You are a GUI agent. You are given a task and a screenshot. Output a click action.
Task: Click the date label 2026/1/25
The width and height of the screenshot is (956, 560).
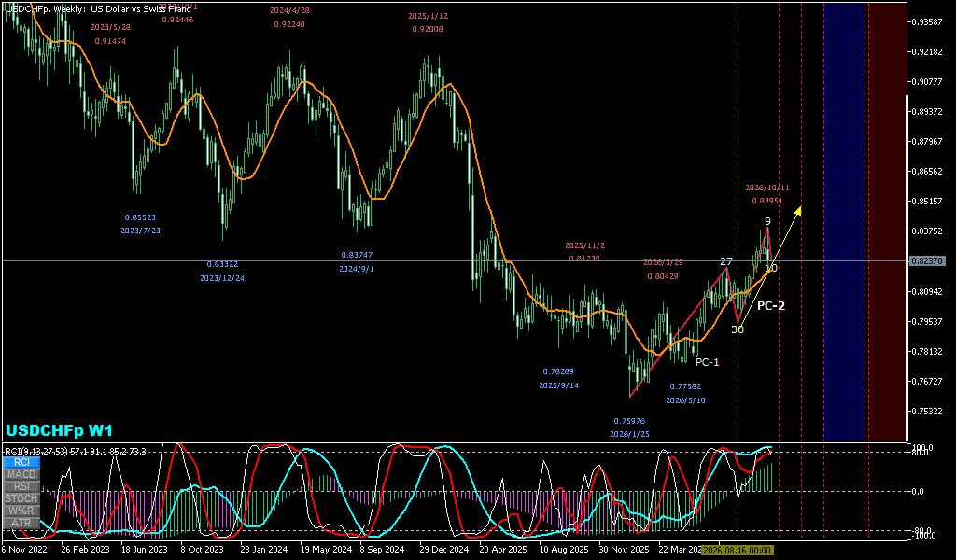(x=629, y=434)
